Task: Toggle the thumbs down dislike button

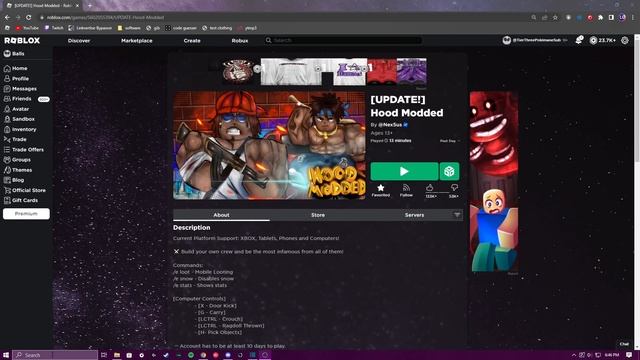Action: click(x=454, y=187)
